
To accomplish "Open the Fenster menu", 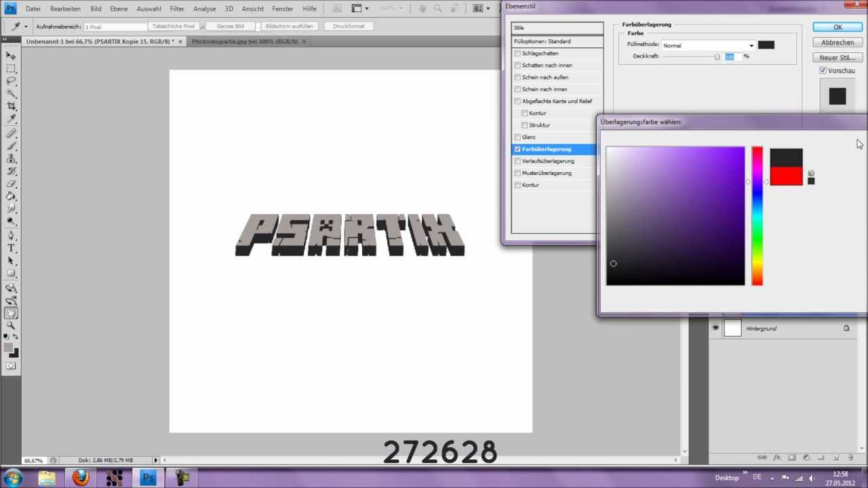I will tap(283, 9).
